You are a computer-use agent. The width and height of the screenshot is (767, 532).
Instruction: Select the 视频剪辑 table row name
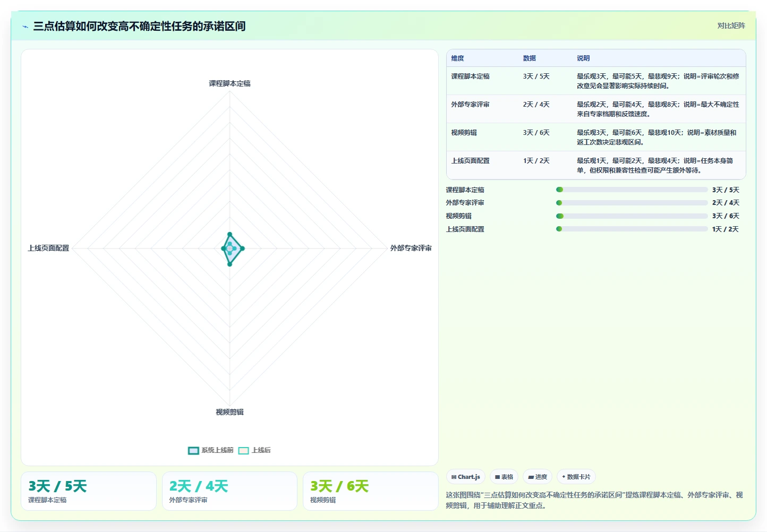coord(464,133)
